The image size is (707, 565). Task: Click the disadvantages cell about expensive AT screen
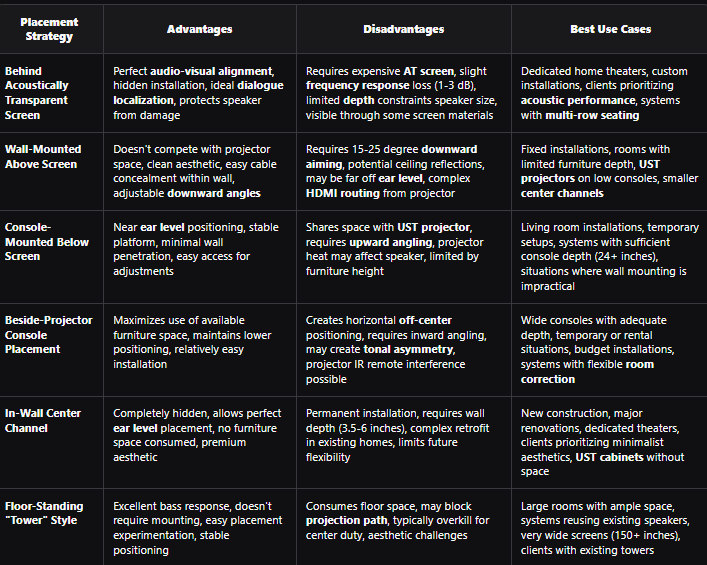(x=403, y=93)
